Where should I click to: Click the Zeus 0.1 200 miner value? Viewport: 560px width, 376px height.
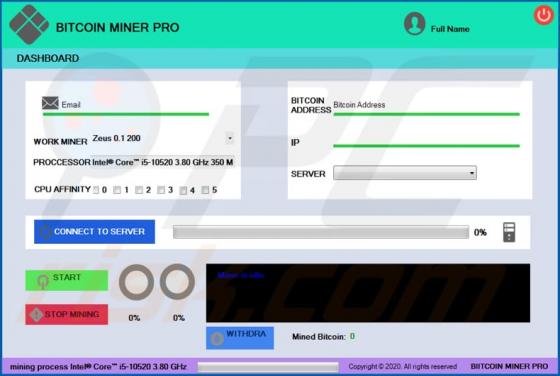point(116,138)
